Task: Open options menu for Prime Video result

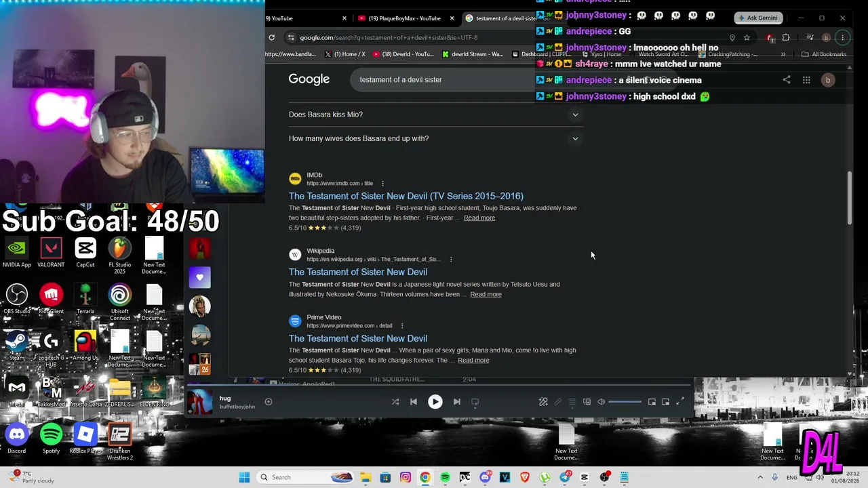Action: pyautogui.click(x=401, y=325)
